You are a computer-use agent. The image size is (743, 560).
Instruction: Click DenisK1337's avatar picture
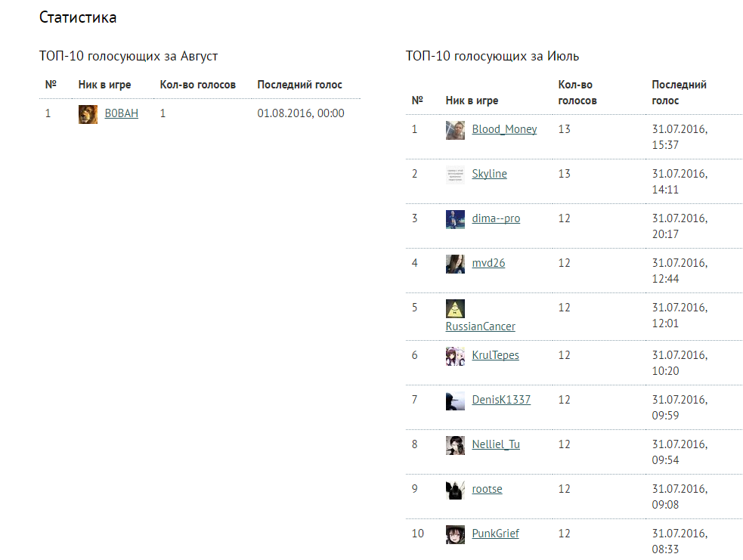coord(455,401)
